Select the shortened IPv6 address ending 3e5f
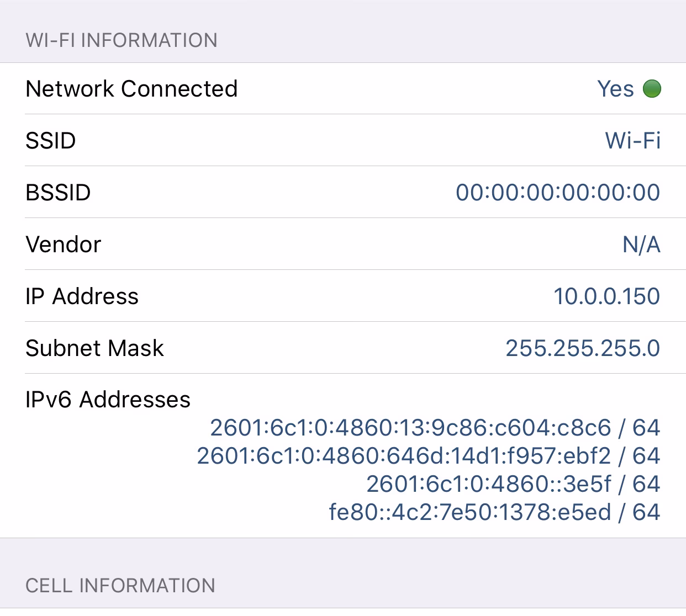The width and height of the screenshot is (686, 616). point(514,484)
